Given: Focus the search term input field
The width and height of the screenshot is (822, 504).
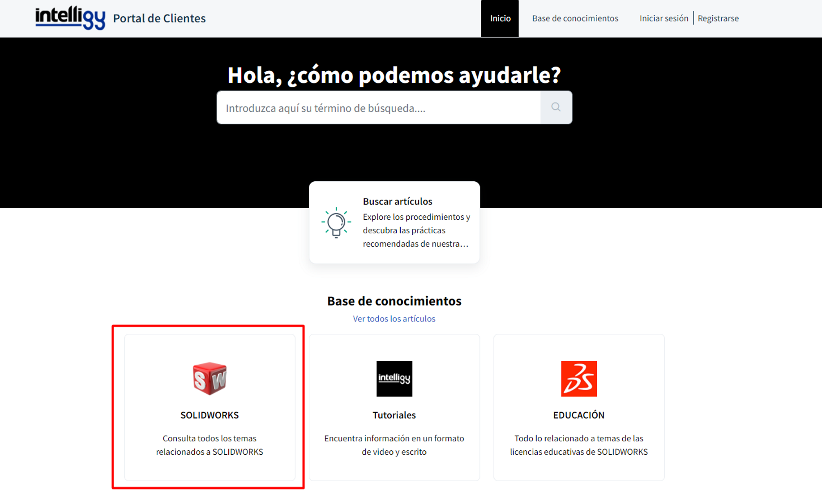Looking at the screenshot, I should [379, 107].
